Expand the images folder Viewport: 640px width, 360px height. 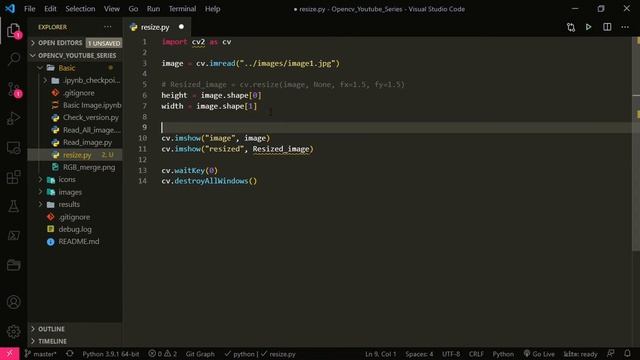coord(75,192)
